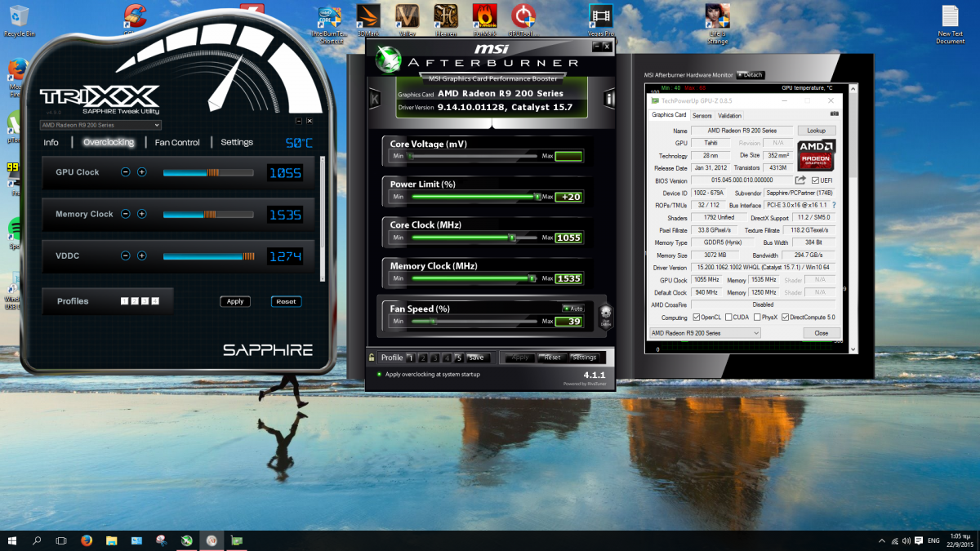Select TRIXX profile slot 2

point(135,301)
